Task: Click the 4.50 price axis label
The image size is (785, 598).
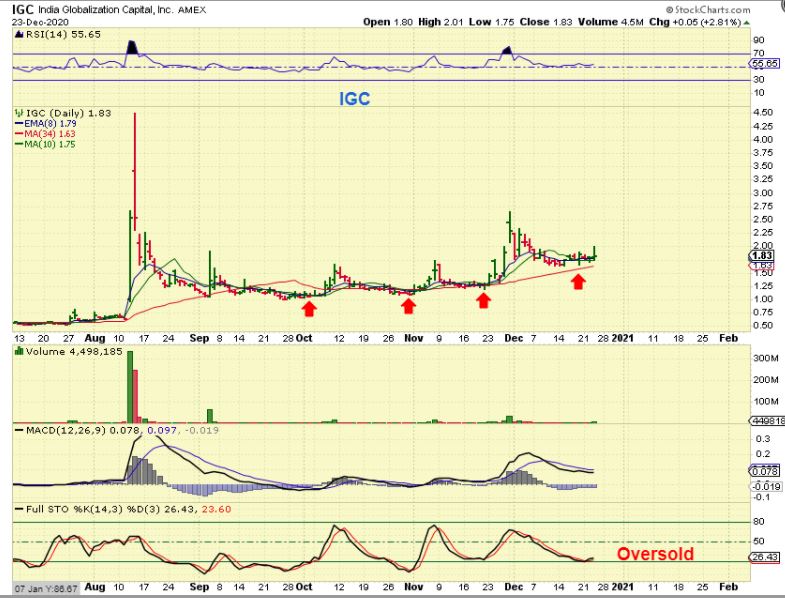Action: (x=762, y=113)
